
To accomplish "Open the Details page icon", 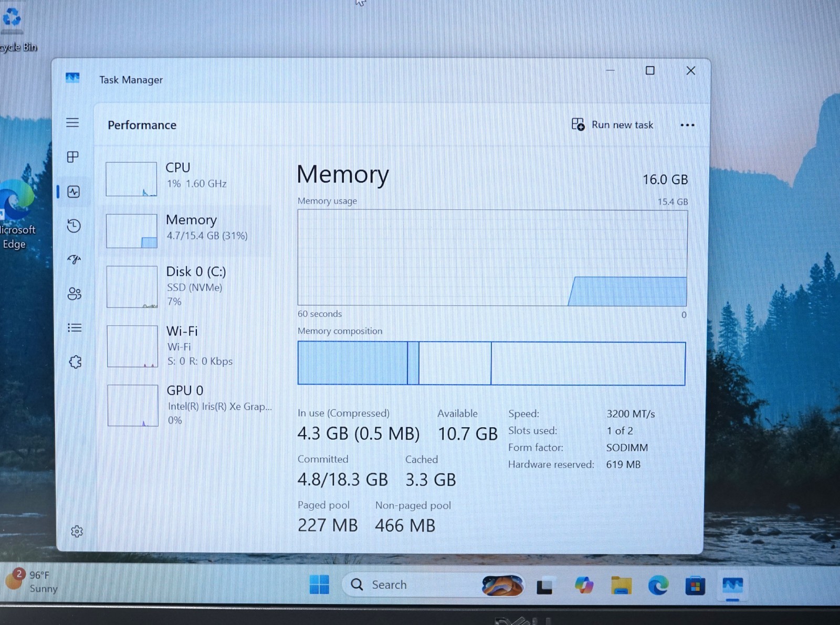I will pos(75,327).
